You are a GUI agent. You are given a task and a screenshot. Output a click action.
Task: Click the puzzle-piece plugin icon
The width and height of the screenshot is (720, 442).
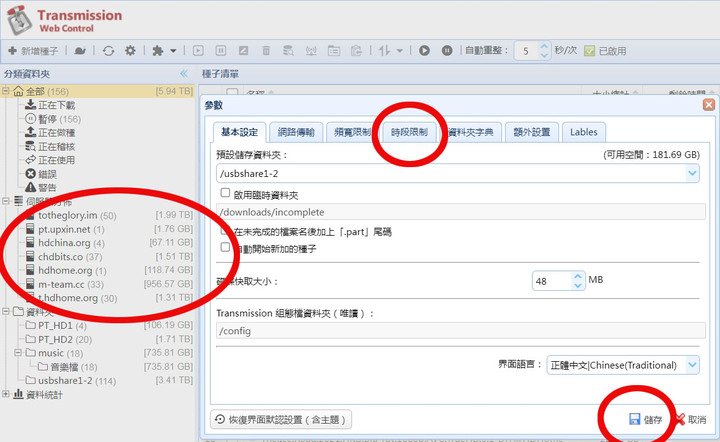click(158, 51)
